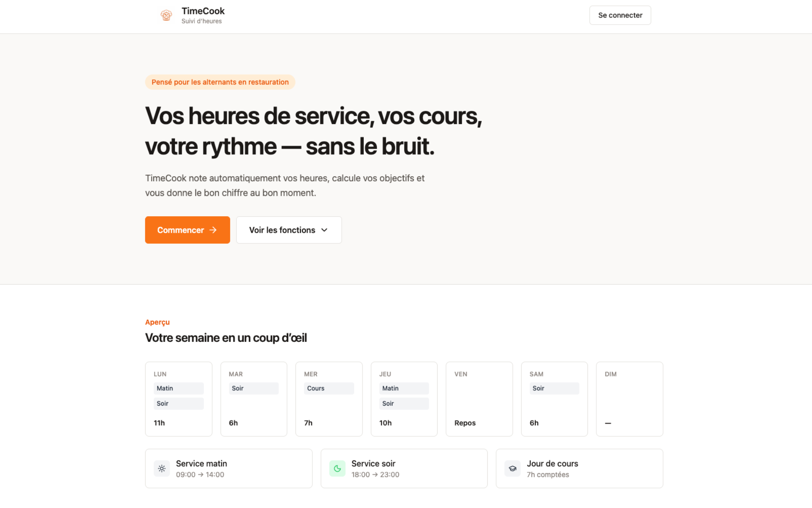Viewport: 812px width, 508px height.
Task: Click the 09:00 → 14:00 time range
Action: [x=200, y=474]
